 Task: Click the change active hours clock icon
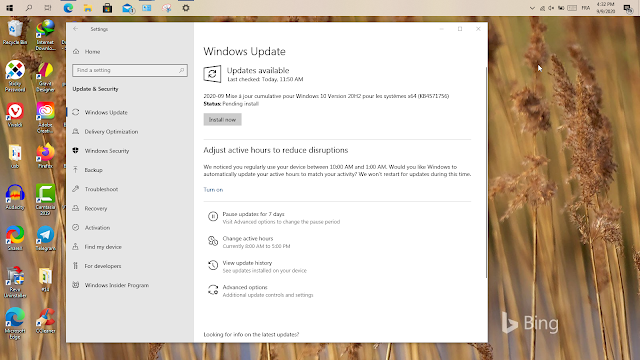(x=213, y=241)
